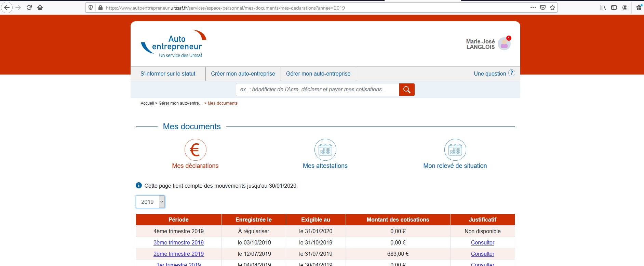This screenshot has width=644, height=266.
Task: Open the user profile avatar with notification
Action: click(x=504, y=44)
